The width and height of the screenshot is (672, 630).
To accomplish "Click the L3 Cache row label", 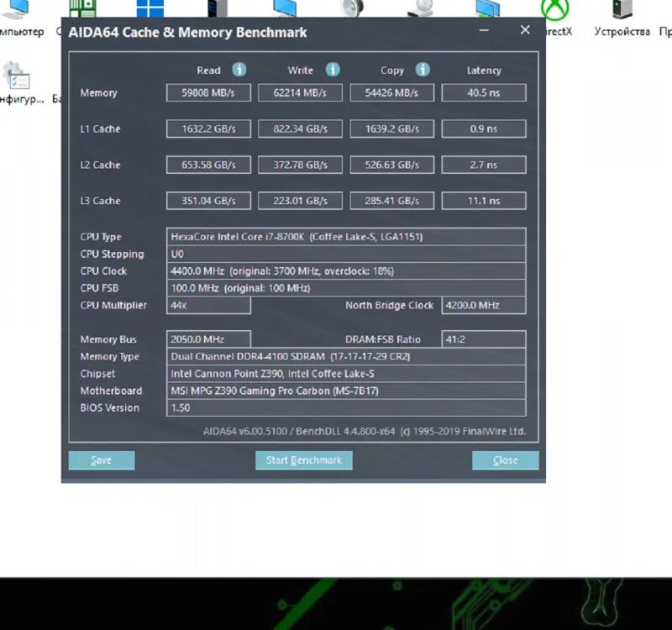I will click(100, 201).
